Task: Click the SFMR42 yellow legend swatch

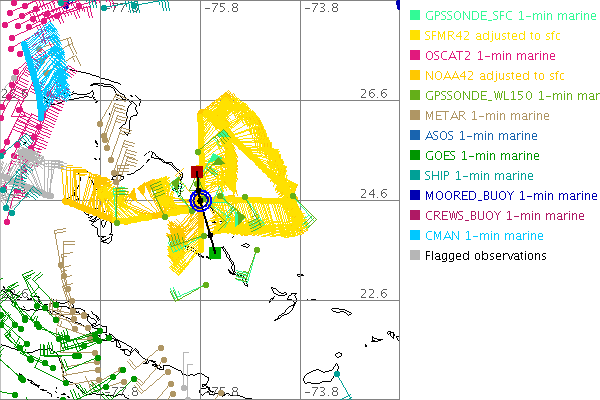Action: point(415,36)
